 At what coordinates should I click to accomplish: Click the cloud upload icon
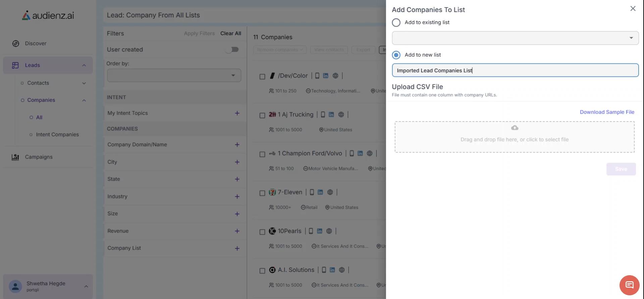515,128
